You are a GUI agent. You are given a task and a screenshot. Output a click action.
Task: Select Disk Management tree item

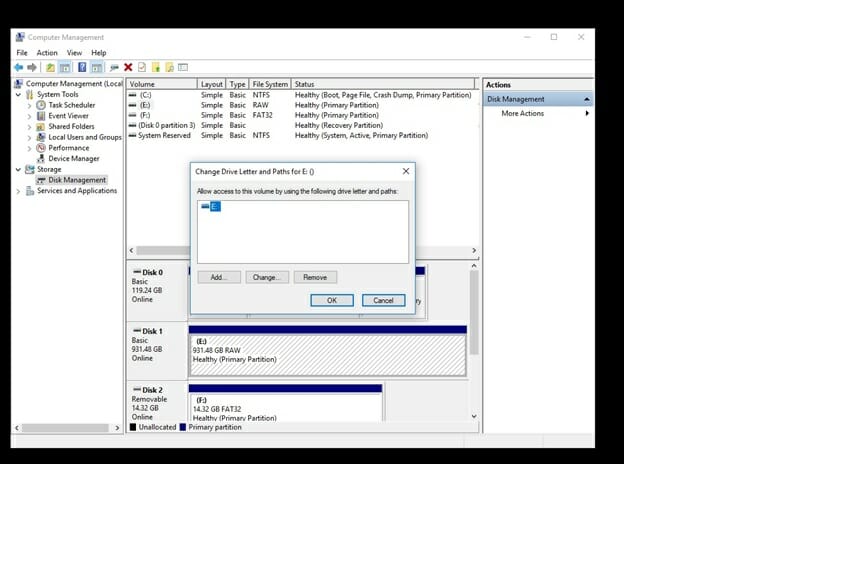tap(77, 180)
